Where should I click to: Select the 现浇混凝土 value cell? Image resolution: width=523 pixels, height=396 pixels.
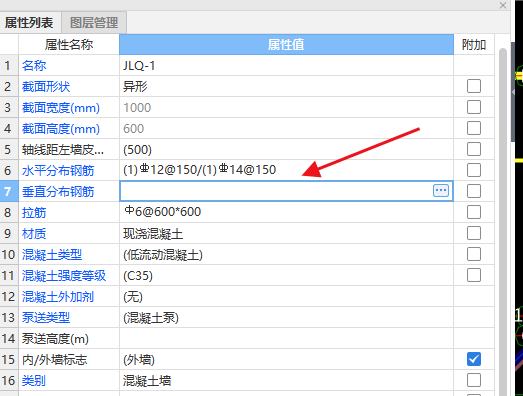[286, 234]
